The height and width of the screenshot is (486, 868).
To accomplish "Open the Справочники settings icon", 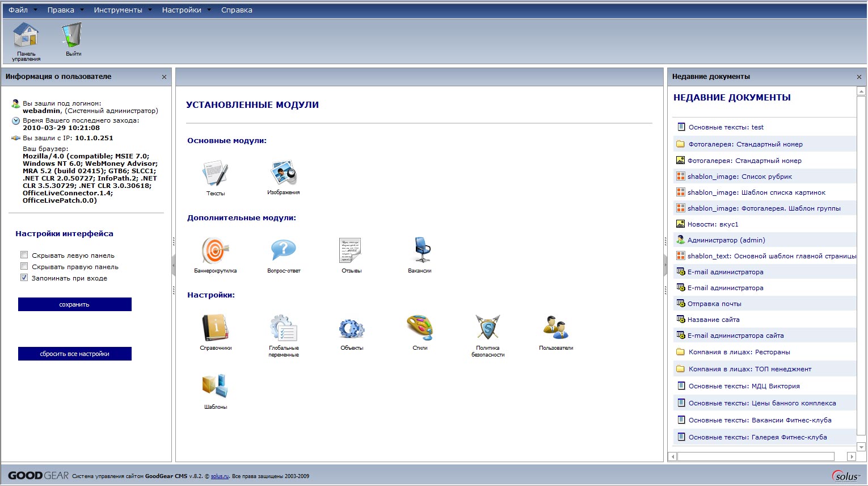I will click(x=216, y=332).
